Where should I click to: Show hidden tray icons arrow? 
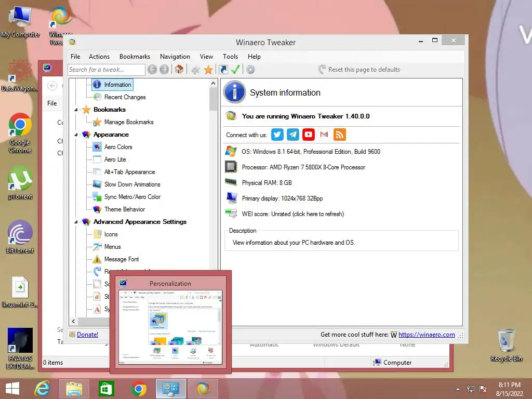pyautogui.click(x=458, y=389)
